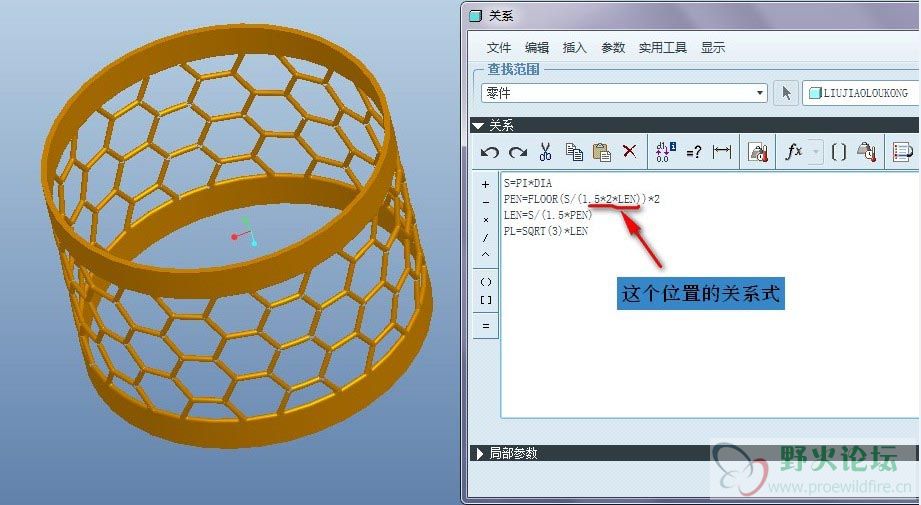Open the 参数 menu

coord(613,48)
